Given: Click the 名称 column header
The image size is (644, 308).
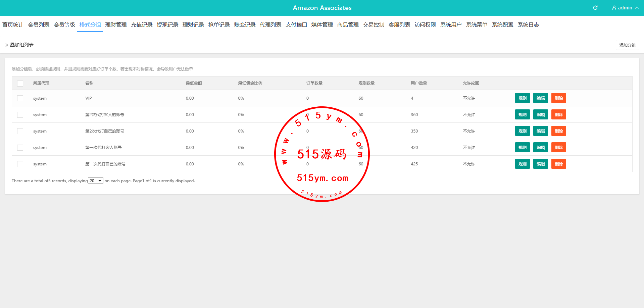Looking at the screenshot, I should 89,83.
